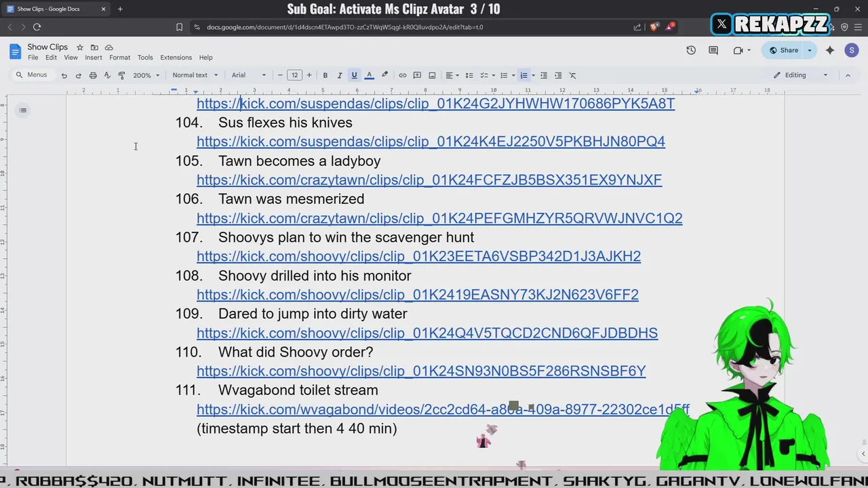868x488 pixels.
Task: Print the document via printer icon
Action: 93,75
